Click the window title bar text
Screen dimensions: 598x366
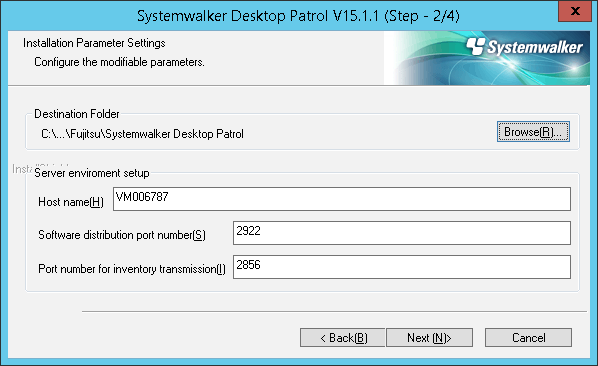click(298, 16)
